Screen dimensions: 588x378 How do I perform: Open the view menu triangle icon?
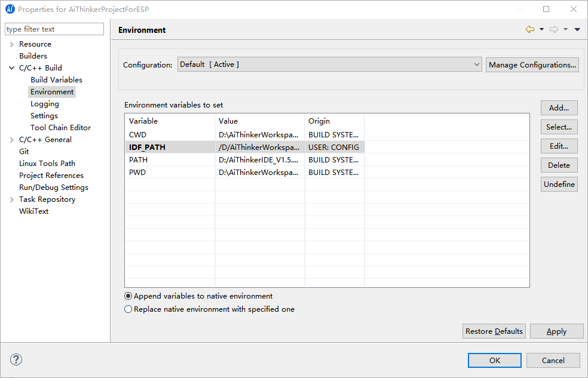(x=577, y=30)
